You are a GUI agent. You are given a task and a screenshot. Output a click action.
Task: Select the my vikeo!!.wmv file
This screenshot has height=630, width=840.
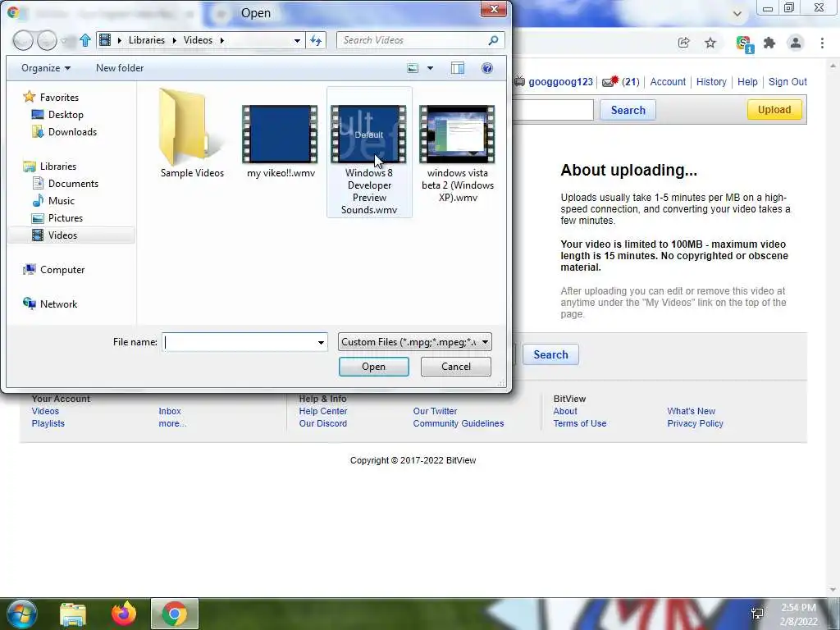pos(281,141)
